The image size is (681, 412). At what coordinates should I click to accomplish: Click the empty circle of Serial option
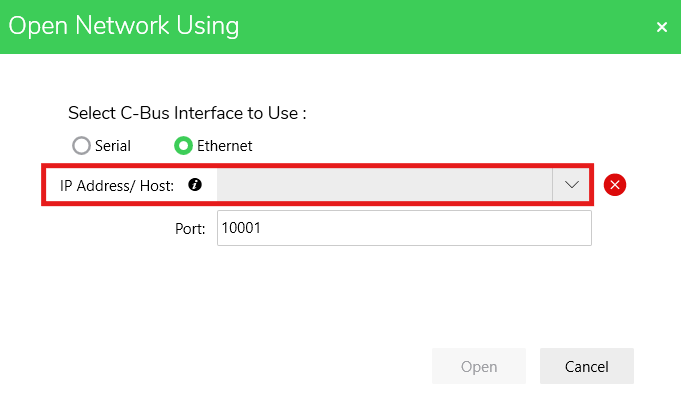81,146
